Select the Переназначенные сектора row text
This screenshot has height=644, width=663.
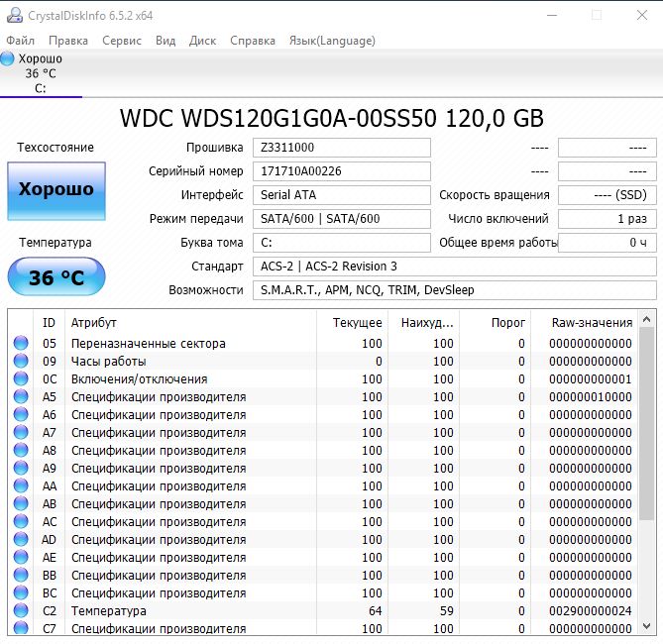[149, 344]
